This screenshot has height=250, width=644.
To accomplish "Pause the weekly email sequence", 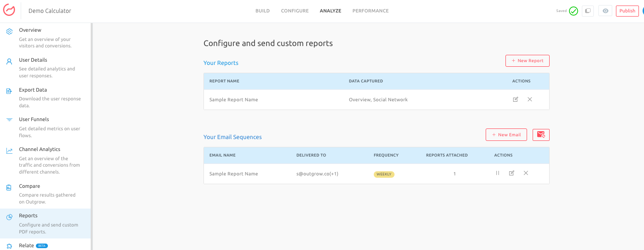I will [498, 173].
